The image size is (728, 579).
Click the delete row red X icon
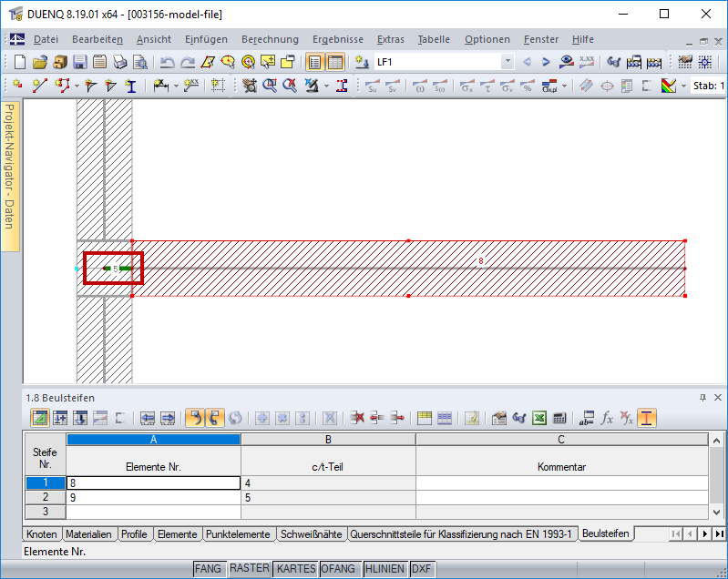tap(357, 418)
